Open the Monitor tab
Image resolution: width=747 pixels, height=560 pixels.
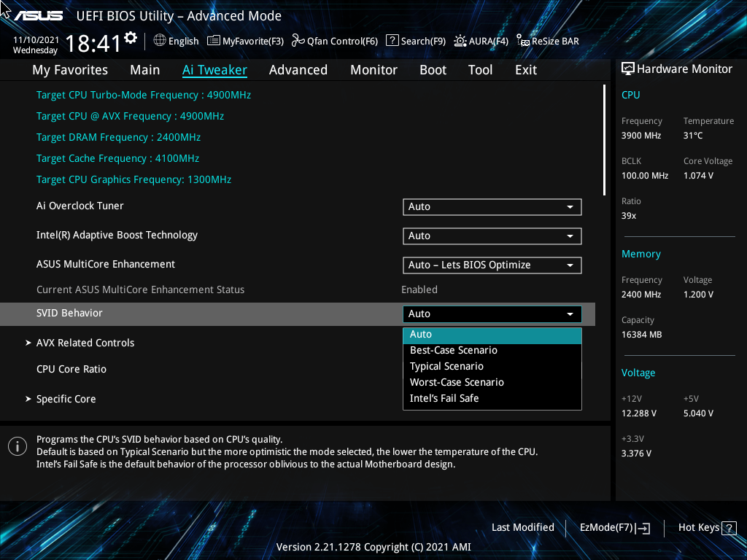(373, 70)
